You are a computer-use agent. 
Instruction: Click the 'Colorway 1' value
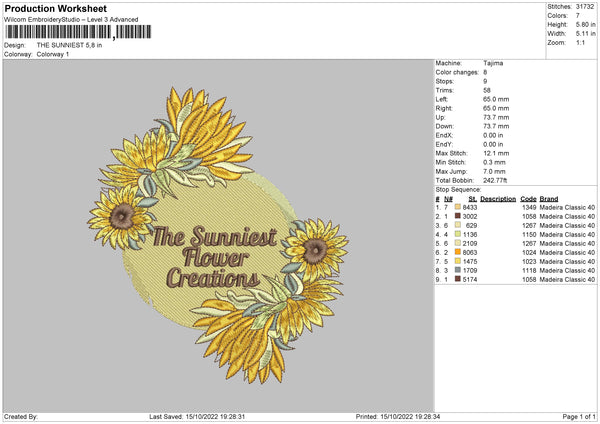pos(53,54)
